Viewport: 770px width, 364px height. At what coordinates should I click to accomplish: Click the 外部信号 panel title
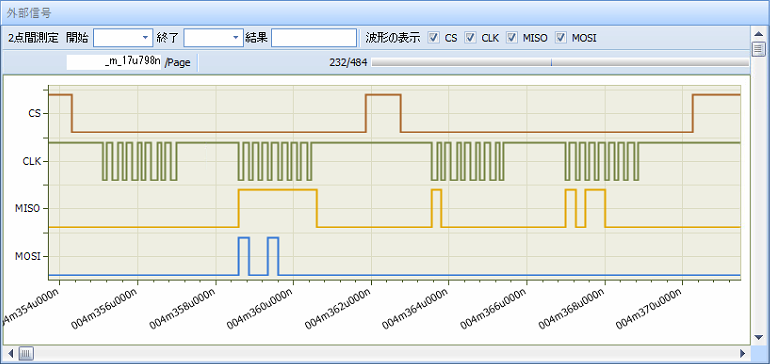click(x=28, y=12)
